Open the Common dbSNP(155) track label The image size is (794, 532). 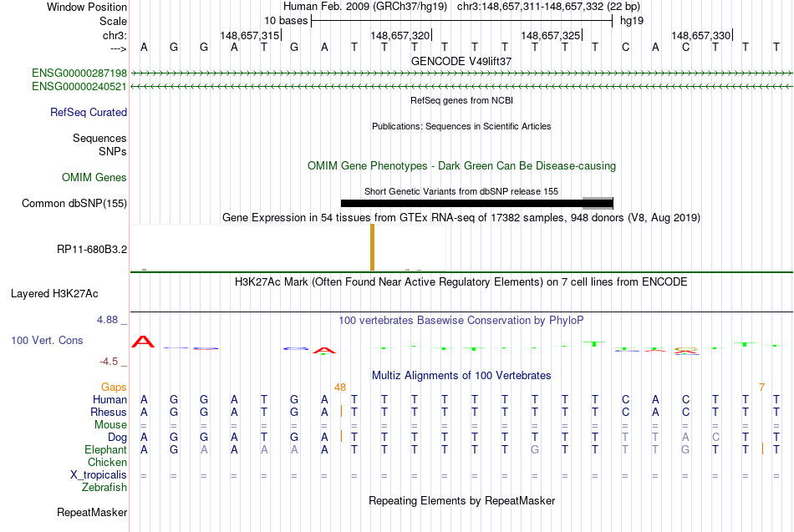coord(74,203)
